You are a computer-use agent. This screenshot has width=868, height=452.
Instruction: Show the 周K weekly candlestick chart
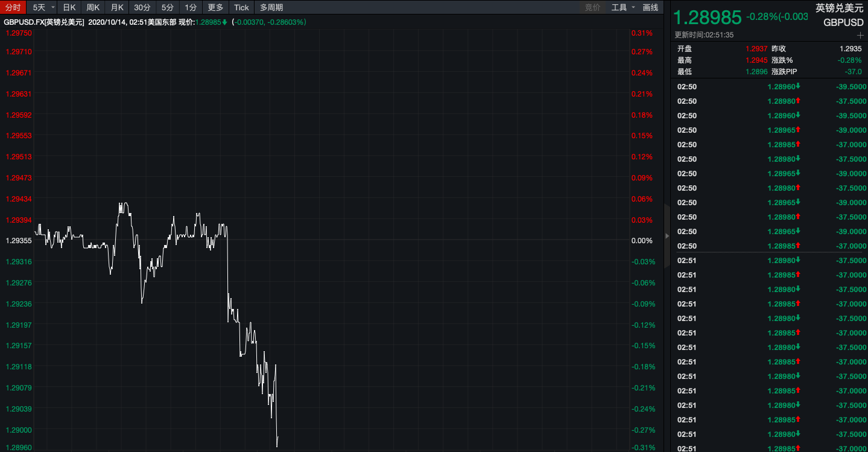93,7
